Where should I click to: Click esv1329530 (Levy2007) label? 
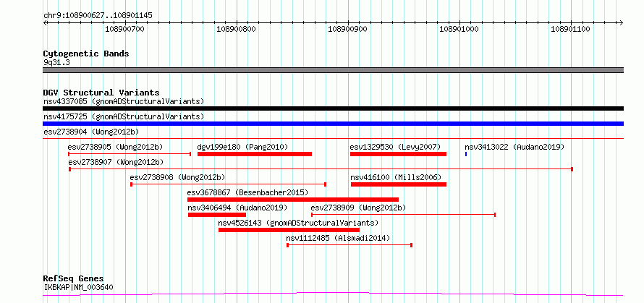(395, 147)
